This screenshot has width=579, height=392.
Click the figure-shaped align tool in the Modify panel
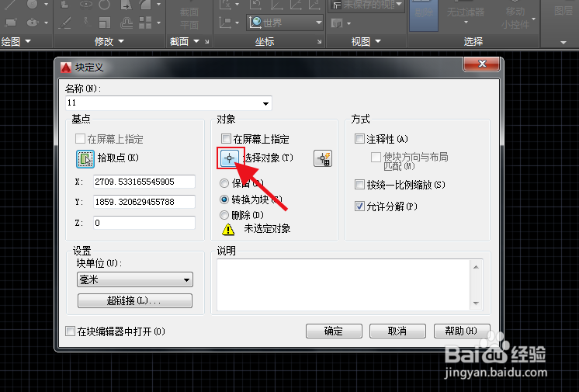tap(86, 22)
